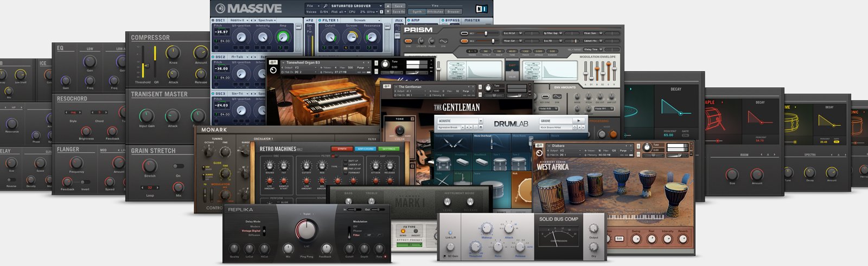The width and height of the screenshot is (868, 266).
Task: Click the sine waveform icon in Prism
Action: tap(443, 41)
